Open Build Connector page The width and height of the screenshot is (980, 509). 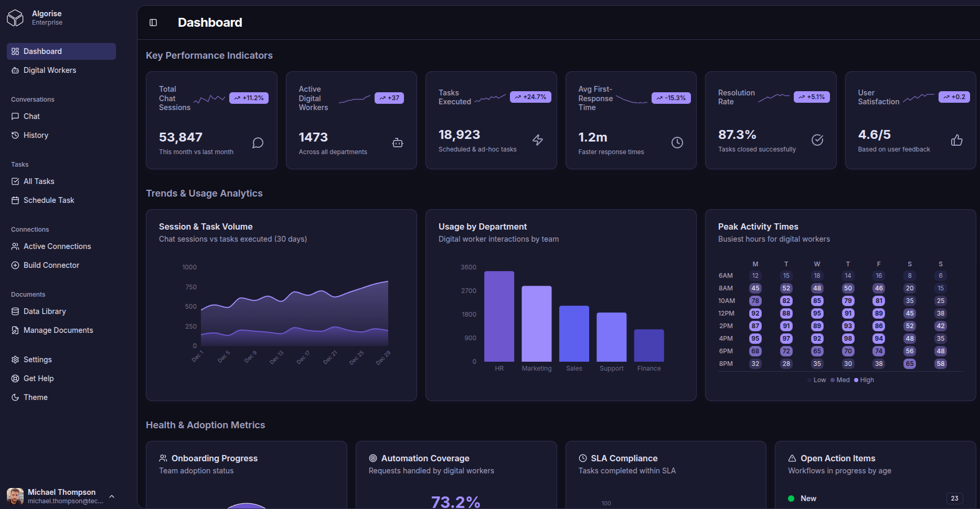(x=51, y=265)
